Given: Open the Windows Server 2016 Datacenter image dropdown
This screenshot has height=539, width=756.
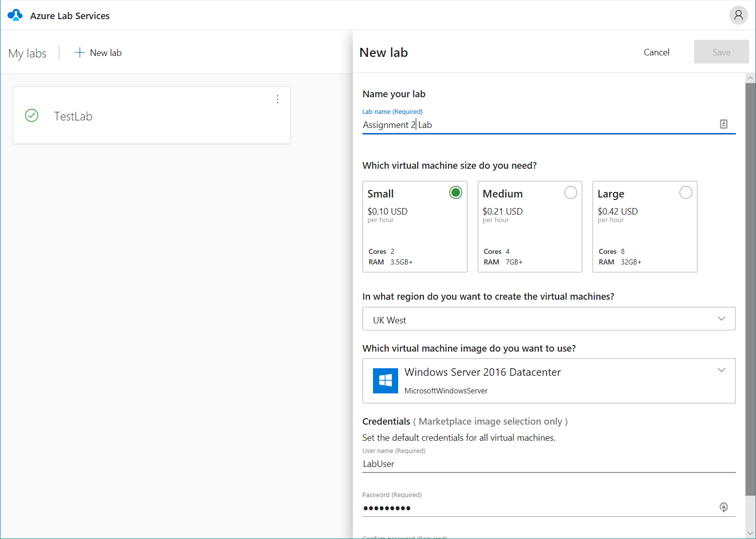Looking at the screenshot, I should (549, 381).
